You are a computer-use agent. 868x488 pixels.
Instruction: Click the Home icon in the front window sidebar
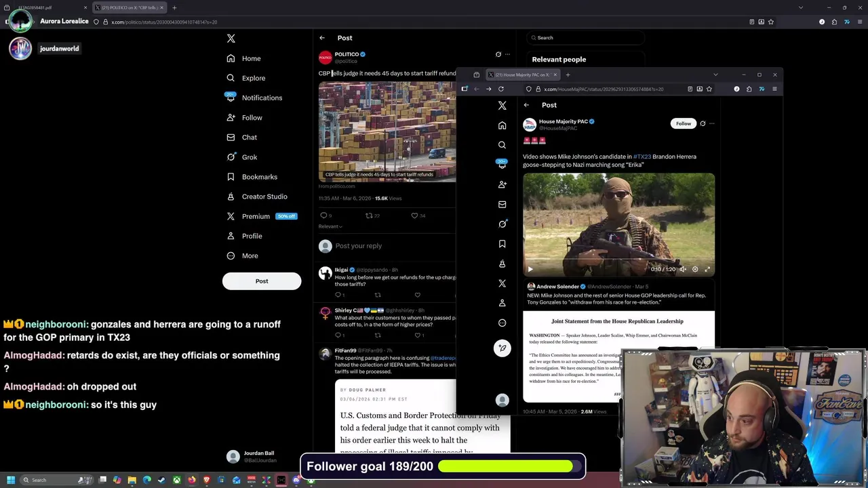pos(502,125)
